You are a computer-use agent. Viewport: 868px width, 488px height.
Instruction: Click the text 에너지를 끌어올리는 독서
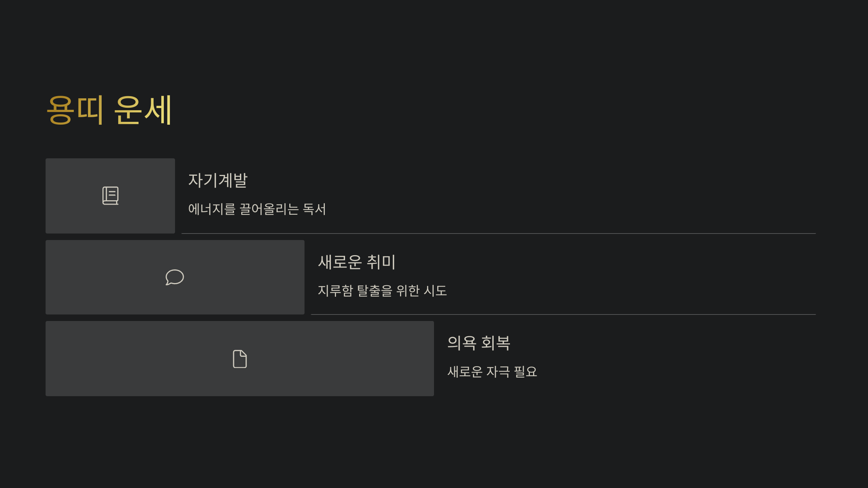pos(258,209)
